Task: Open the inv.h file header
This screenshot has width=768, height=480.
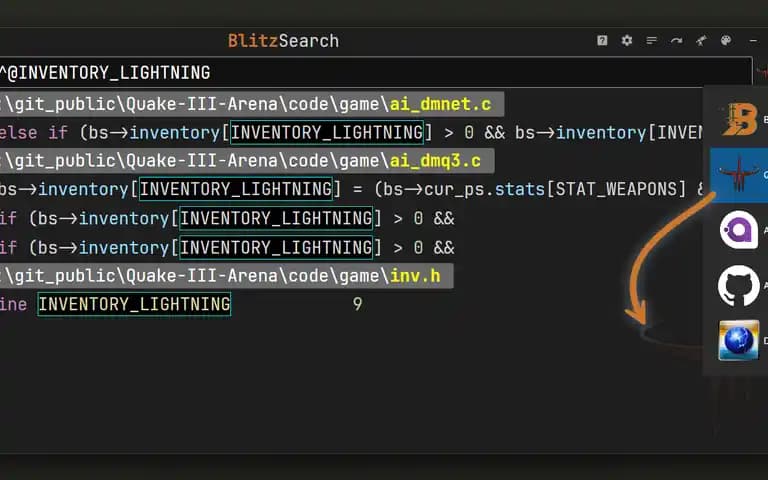Action: click(226, 276)
